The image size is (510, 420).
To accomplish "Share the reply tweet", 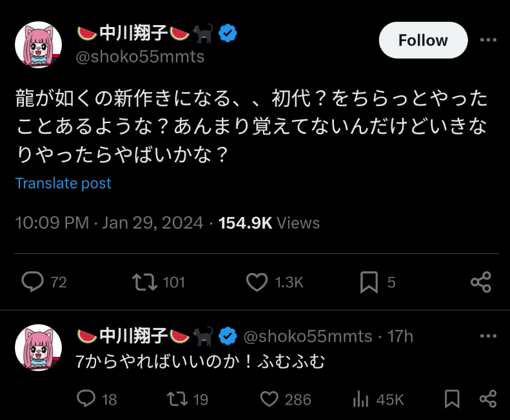I will point(488,399).
